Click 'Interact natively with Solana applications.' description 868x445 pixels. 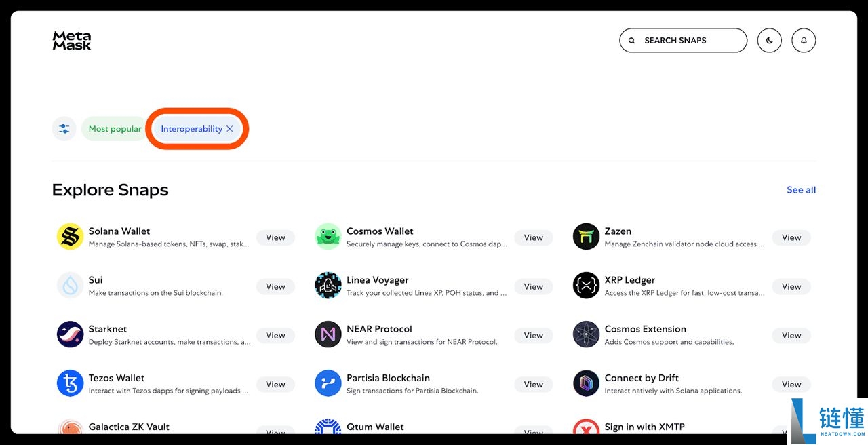tap(673, 391)
